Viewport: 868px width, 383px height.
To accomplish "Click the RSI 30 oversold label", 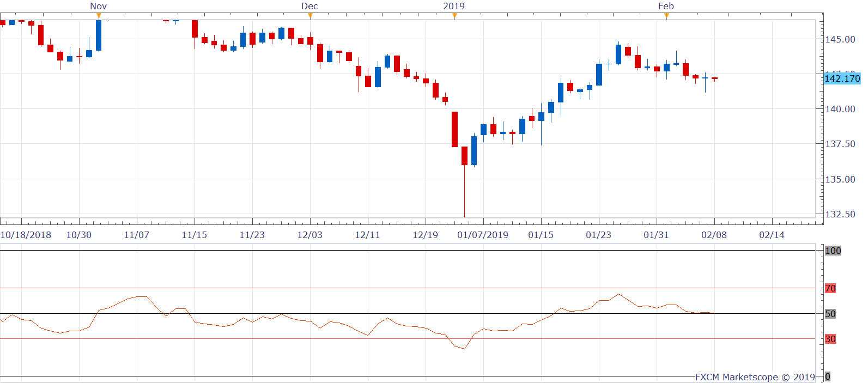I will (x=830, y=339).
